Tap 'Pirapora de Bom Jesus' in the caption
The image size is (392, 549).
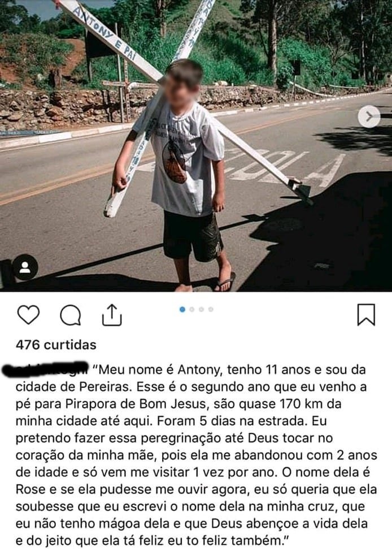pyautogui.click(x=136, y=404)
